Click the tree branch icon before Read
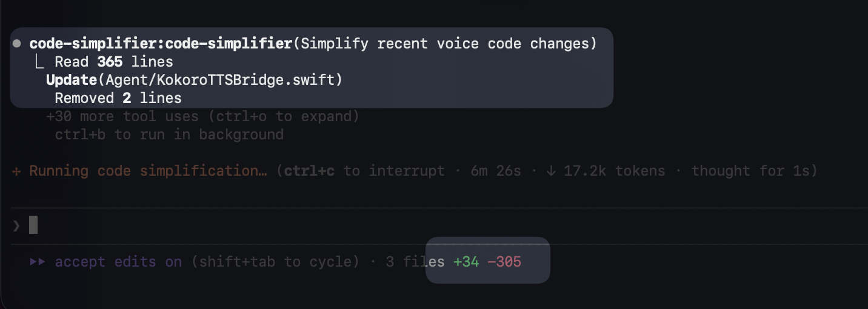The height and width of the screenshot is (309, 868). pyautogui.click(x=41, y=62)
